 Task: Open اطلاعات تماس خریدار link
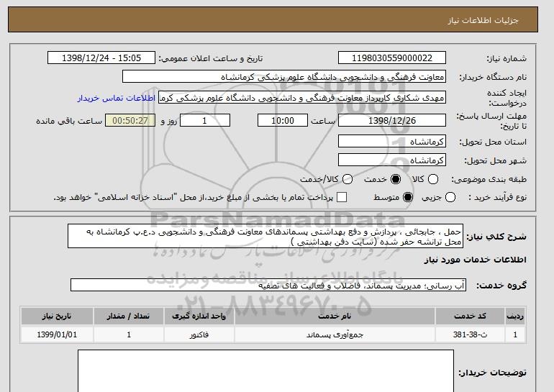tap(117, 98)
